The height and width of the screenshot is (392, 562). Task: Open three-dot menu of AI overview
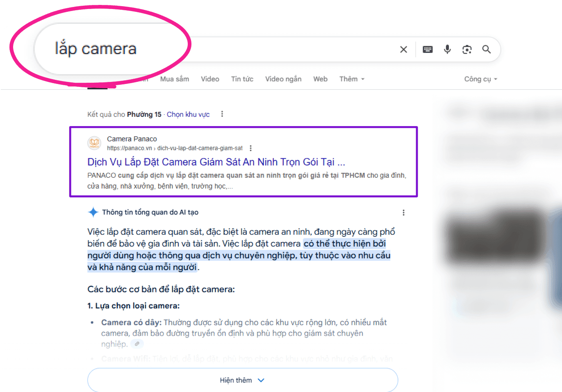click(403, 213)
